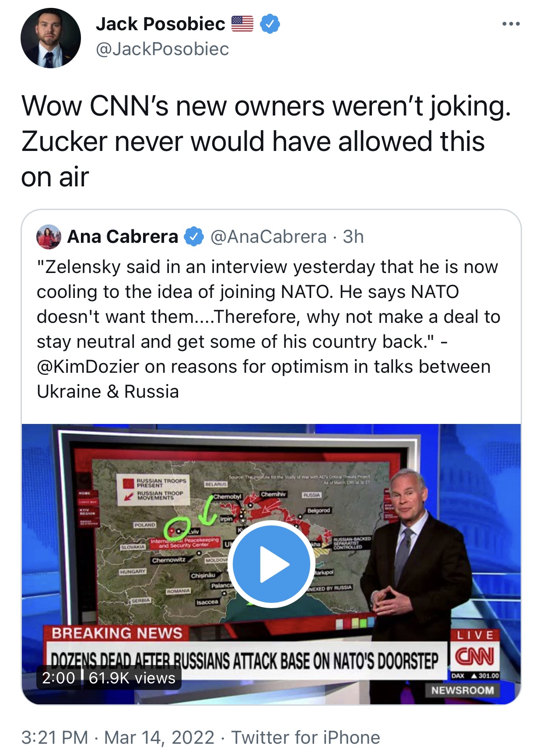Click the 61.9K views counter
Screen dimensions: 543x756
pyautogui.click(x=132, y=678)
